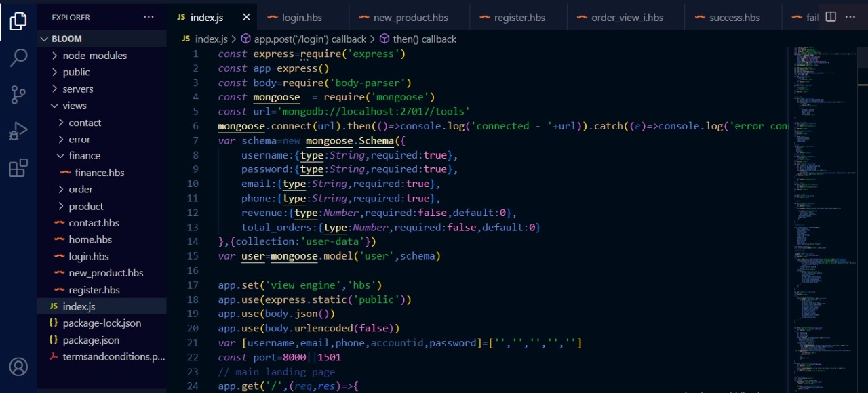Open the Search view icon
Screen dimensions: 868x393
click(18, 58)
